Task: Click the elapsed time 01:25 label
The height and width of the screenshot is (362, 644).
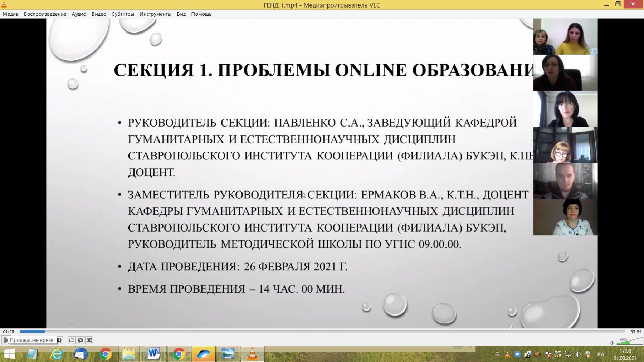Action: coord(9,332)
